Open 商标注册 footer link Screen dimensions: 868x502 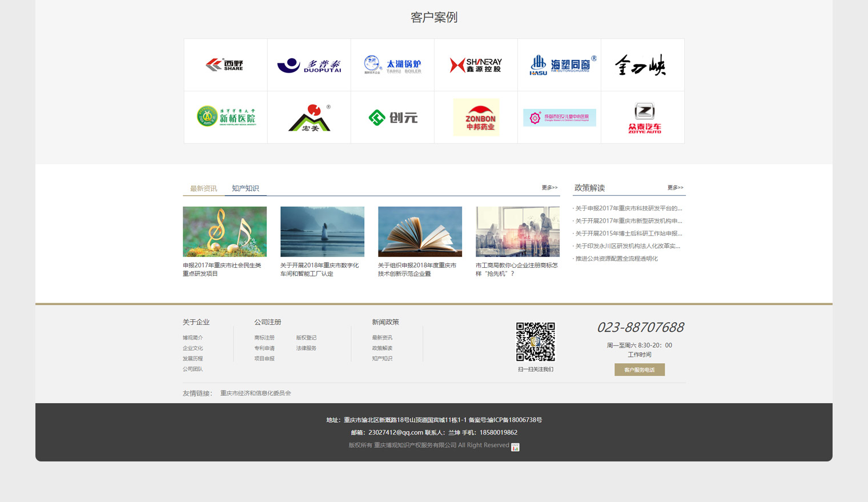point(264,338)
